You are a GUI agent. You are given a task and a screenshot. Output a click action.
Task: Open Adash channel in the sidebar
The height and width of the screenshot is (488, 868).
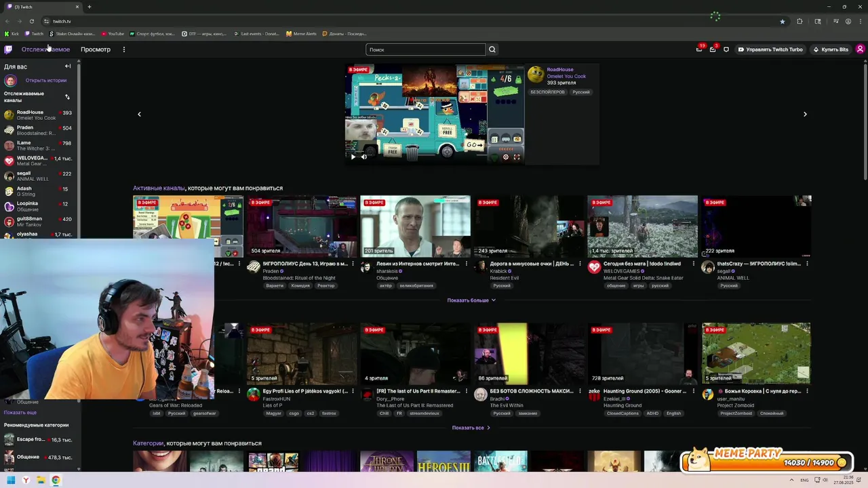click(39, 191)
